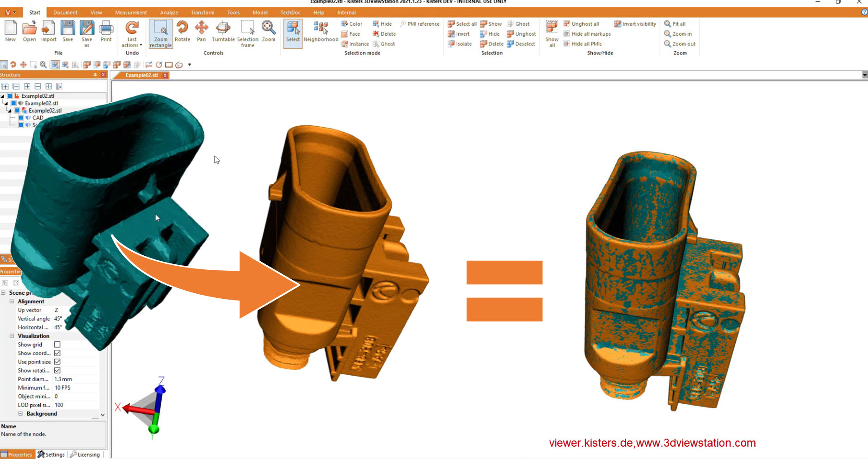Viewport: 868px width, 459px height.
Task: Click the Import file icon
Action: (x=48, y=32)
